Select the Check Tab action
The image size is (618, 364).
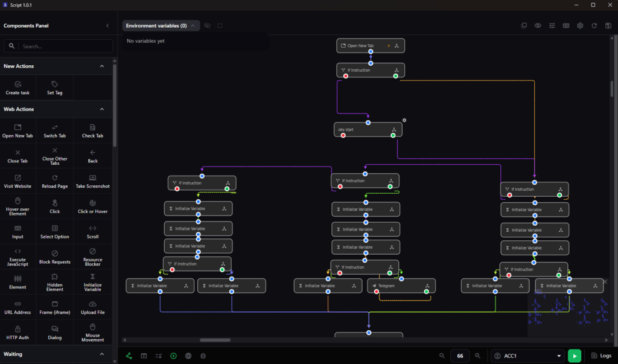coord(92,130)
